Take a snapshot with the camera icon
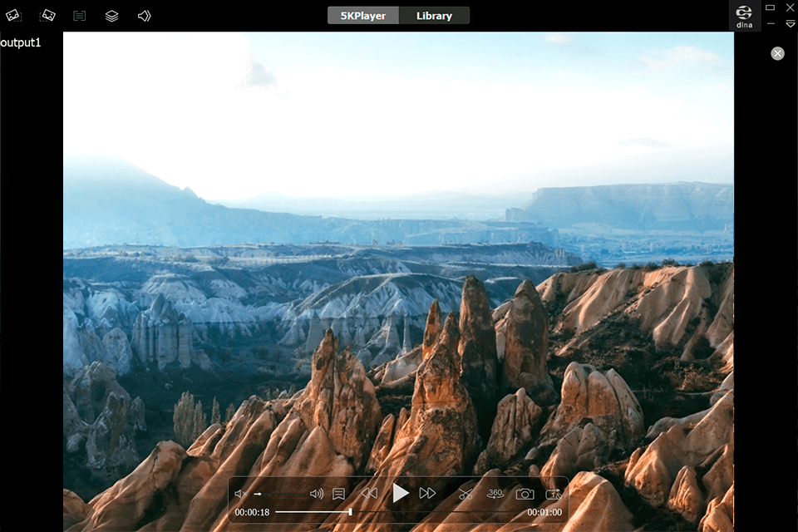Screen dimensions: 798x532 (x=525, y=494)
